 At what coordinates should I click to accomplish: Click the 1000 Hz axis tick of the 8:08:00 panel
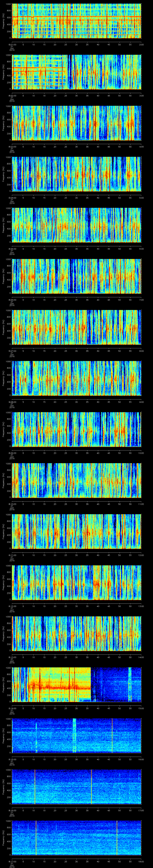[x=8, y=362]
